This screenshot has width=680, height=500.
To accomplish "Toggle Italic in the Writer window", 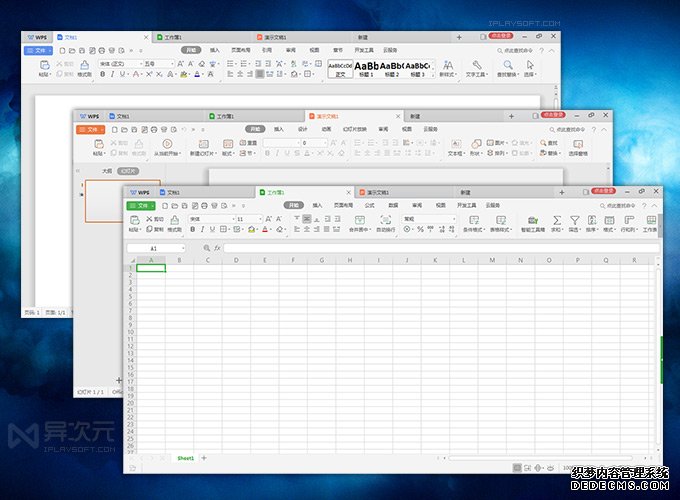I will [112, 74].
